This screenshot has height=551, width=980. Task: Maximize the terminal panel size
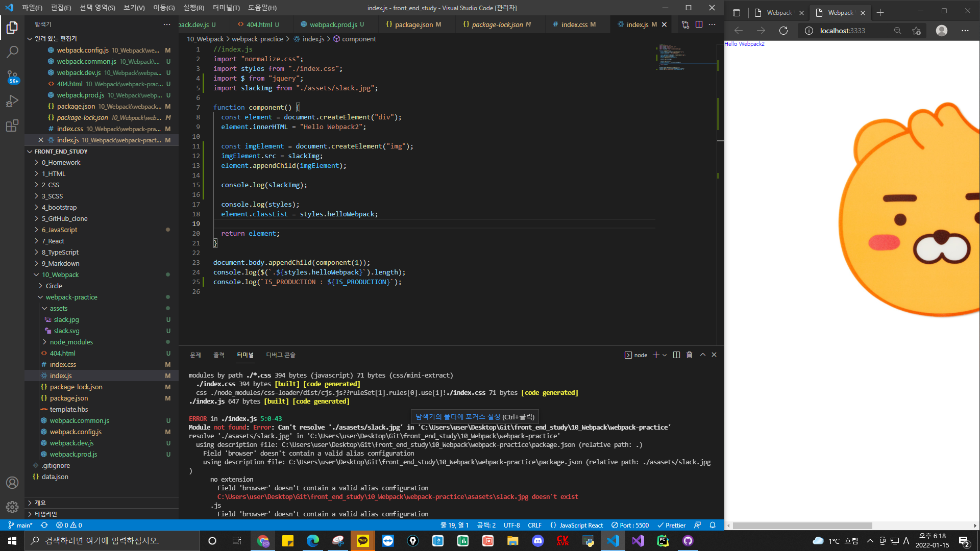(703, 355)
